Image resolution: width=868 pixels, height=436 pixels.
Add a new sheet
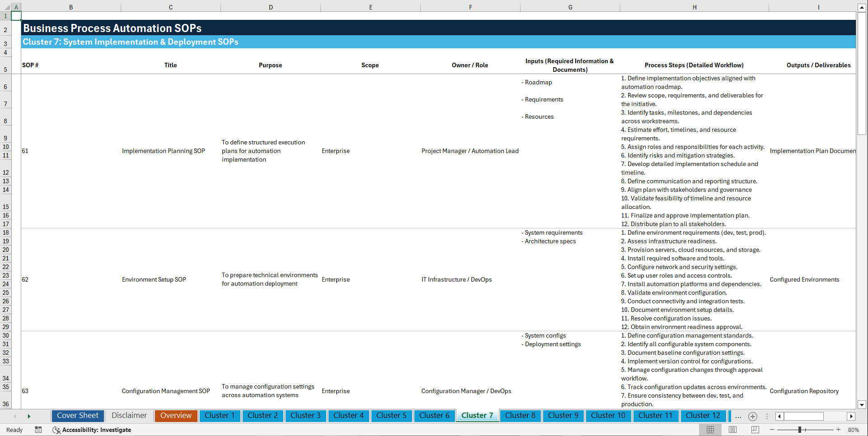[752, 416]
